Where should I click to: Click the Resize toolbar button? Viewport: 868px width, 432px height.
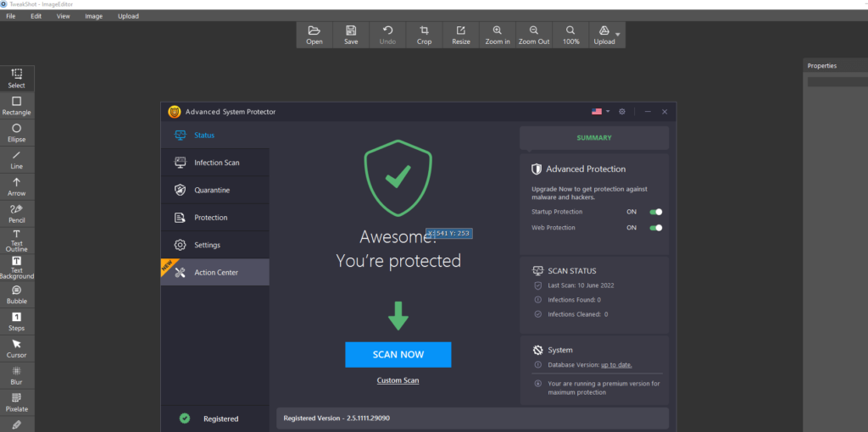point(460,35)
